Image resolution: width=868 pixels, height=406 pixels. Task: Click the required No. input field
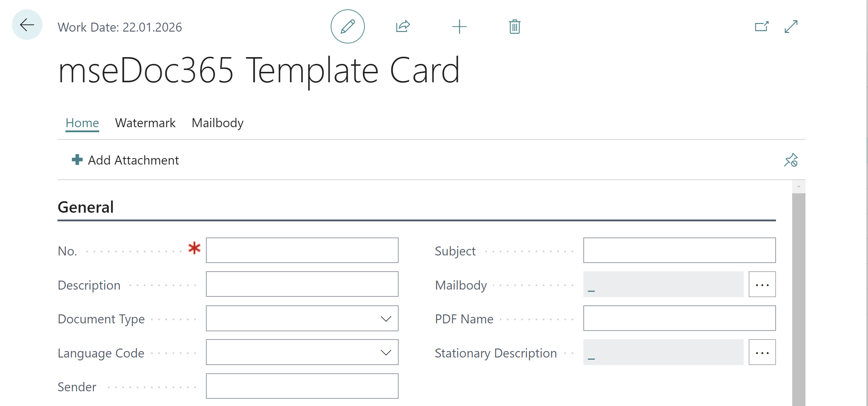302,250
